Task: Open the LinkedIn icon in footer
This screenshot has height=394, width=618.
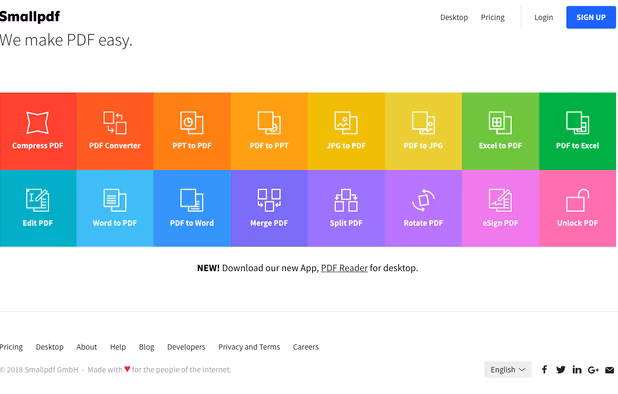Action: point(577,370)
